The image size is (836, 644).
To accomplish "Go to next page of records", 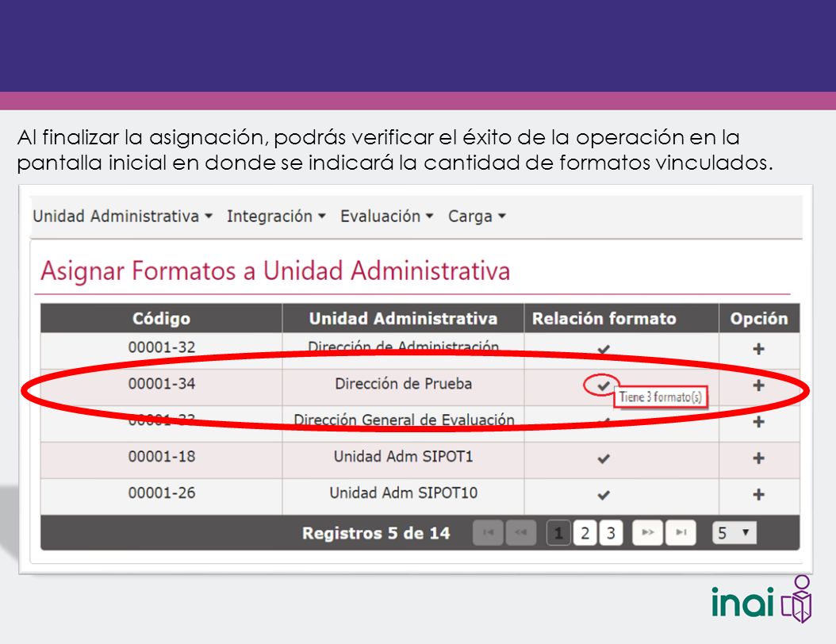I will pos(647,533).
